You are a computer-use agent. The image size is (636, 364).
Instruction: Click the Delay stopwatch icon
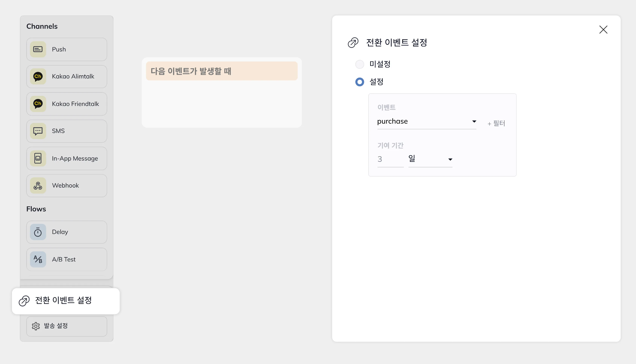(x=38, y=232)
